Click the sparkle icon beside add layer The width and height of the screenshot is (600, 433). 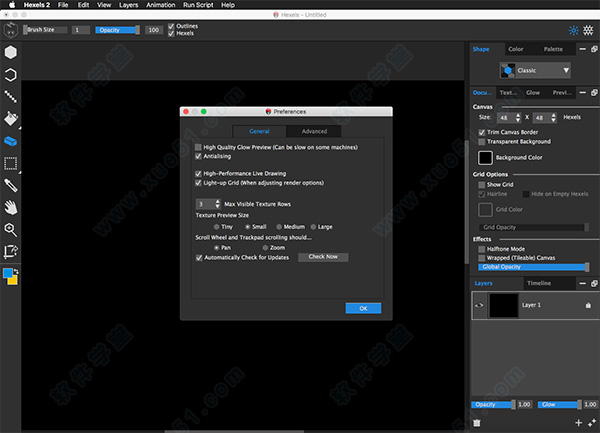[x=592, y=423]
